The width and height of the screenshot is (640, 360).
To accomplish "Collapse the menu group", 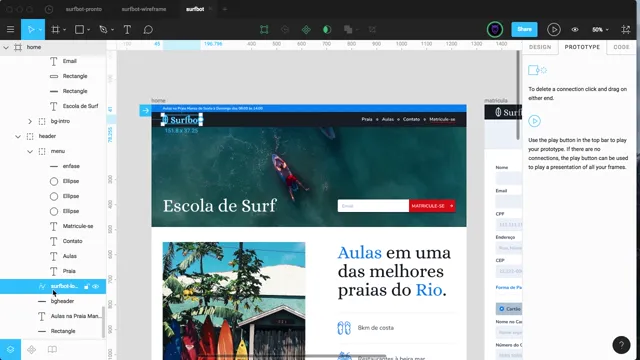I will pos(30,151).
